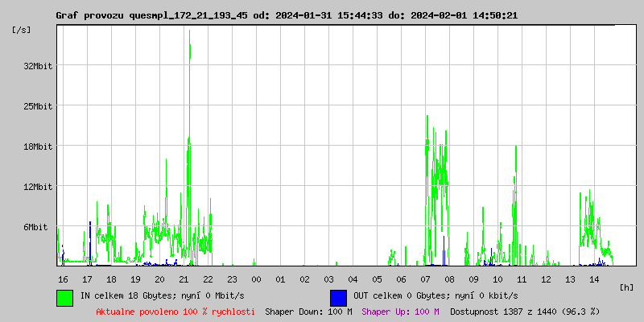Click hour 21 on the time axis
The image size is (644, 322).
coord(184,279)
